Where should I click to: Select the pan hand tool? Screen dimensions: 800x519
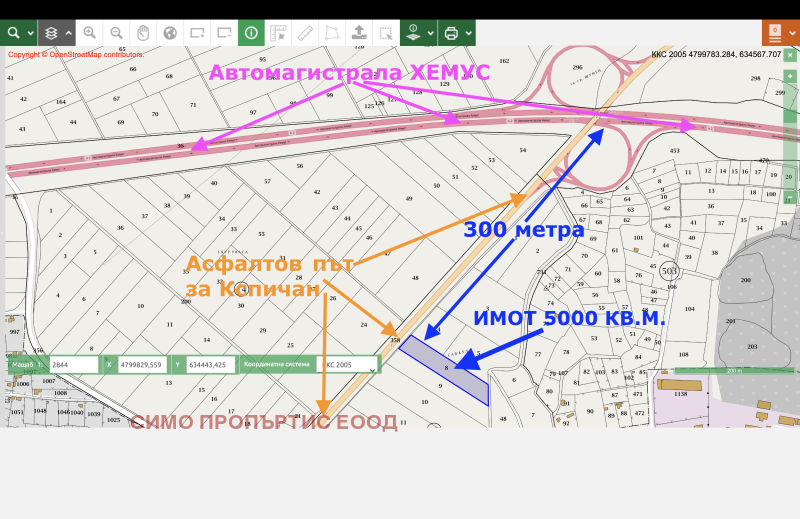point(143,33)
